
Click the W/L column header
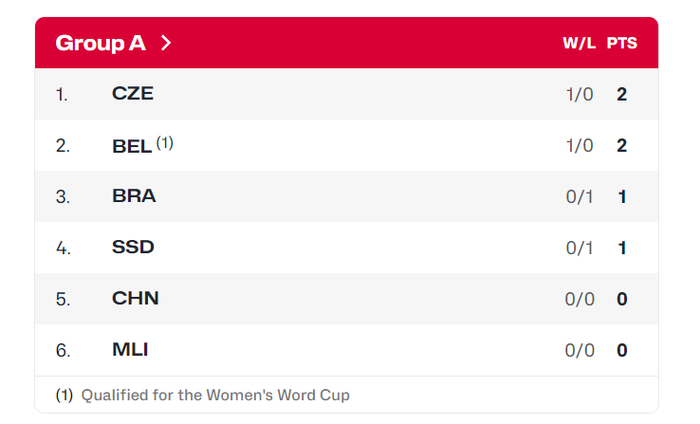(x=578, y=44)
